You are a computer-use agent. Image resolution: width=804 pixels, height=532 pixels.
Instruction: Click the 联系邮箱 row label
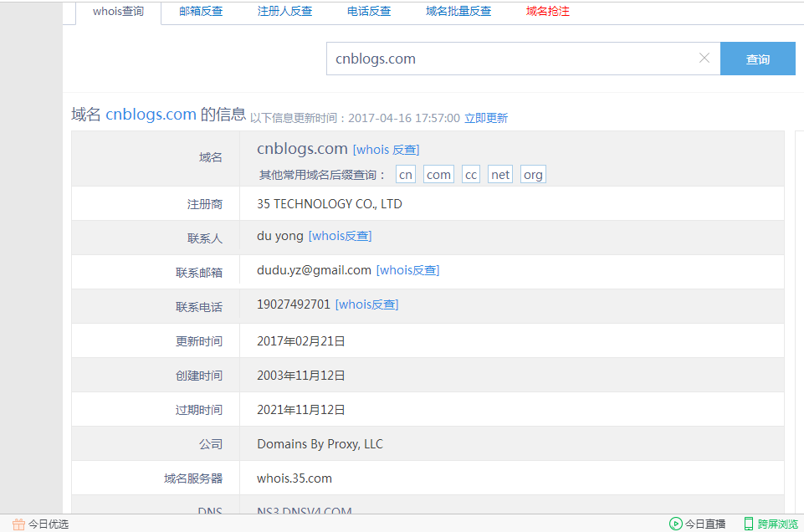pos(199,273)
